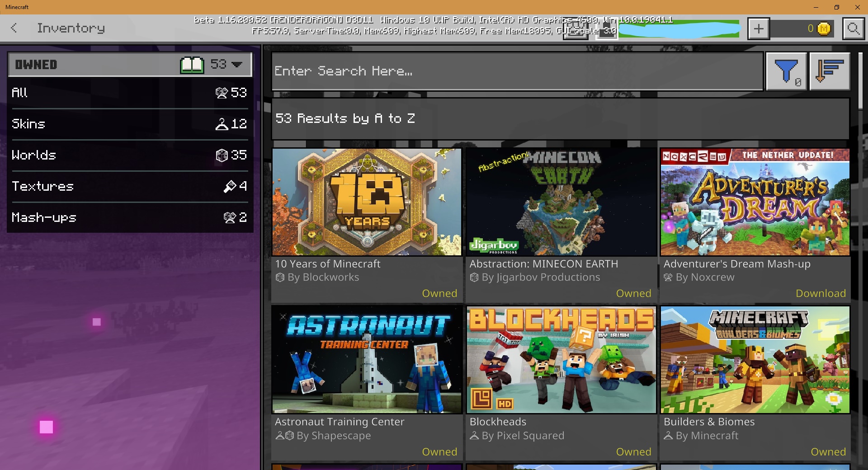Switch to the Skins category
The width and height of the screenshot is (868, 470).
(130, 124)
